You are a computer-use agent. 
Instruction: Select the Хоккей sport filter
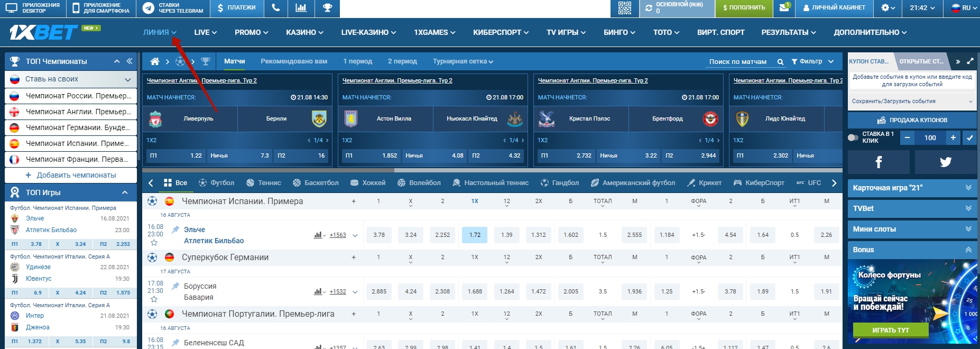(367, 183)
